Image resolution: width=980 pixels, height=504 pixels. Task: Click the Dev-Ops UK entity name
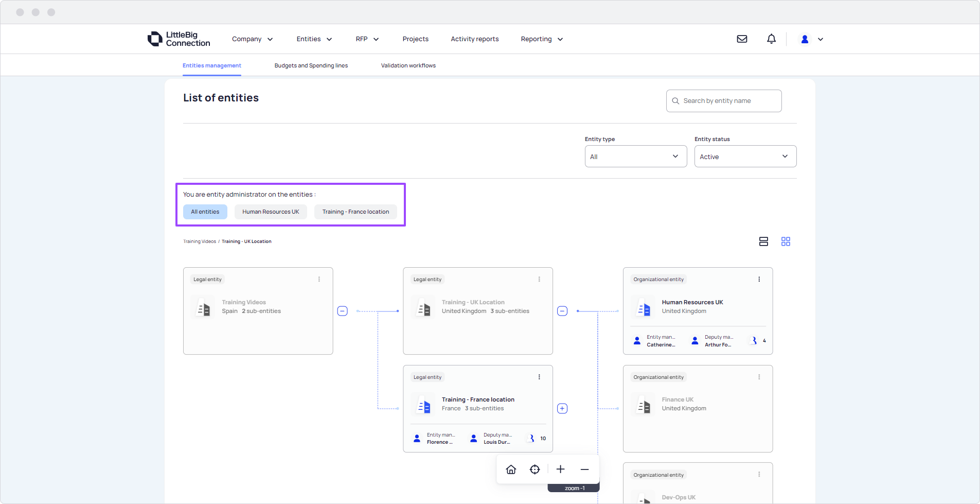[x=679, y=497]
